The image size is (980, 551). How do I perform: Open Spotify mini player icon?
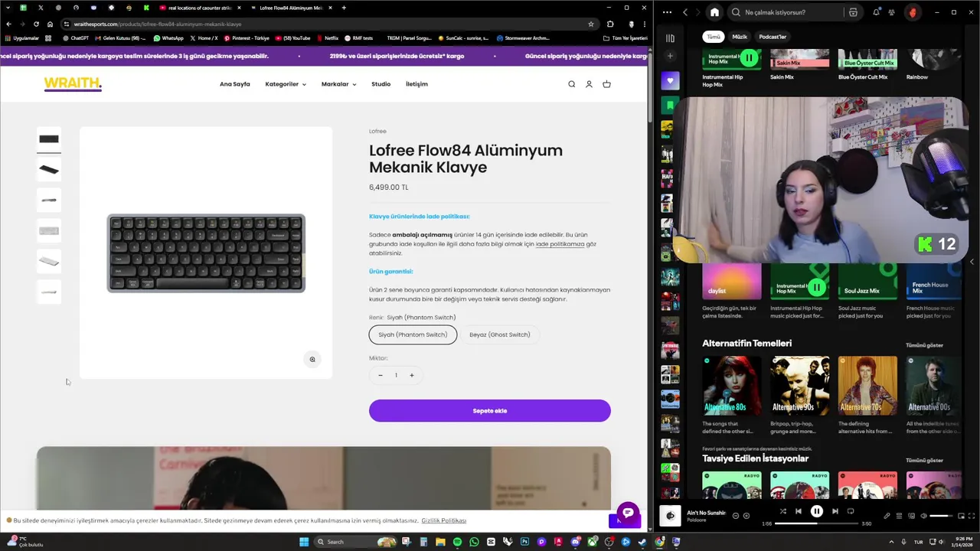click(x=960, y=516)
